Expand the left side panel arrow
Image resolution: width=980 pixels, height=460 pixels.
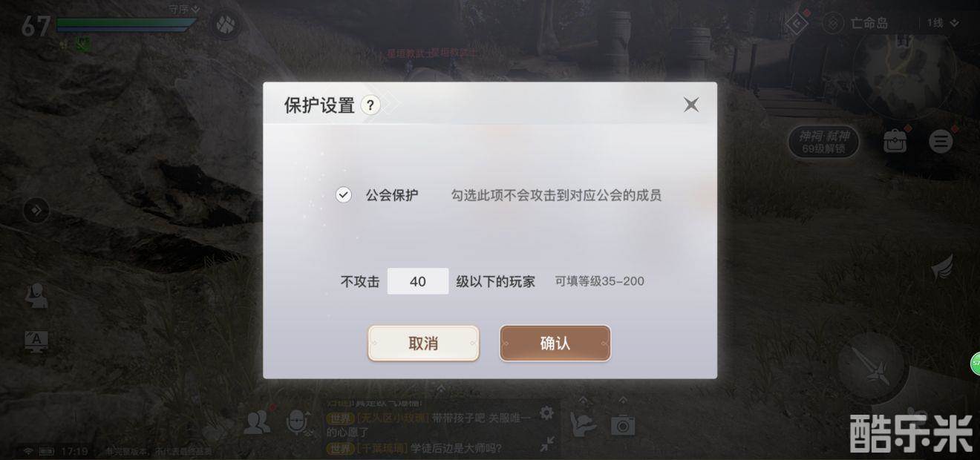pos(36,211)
